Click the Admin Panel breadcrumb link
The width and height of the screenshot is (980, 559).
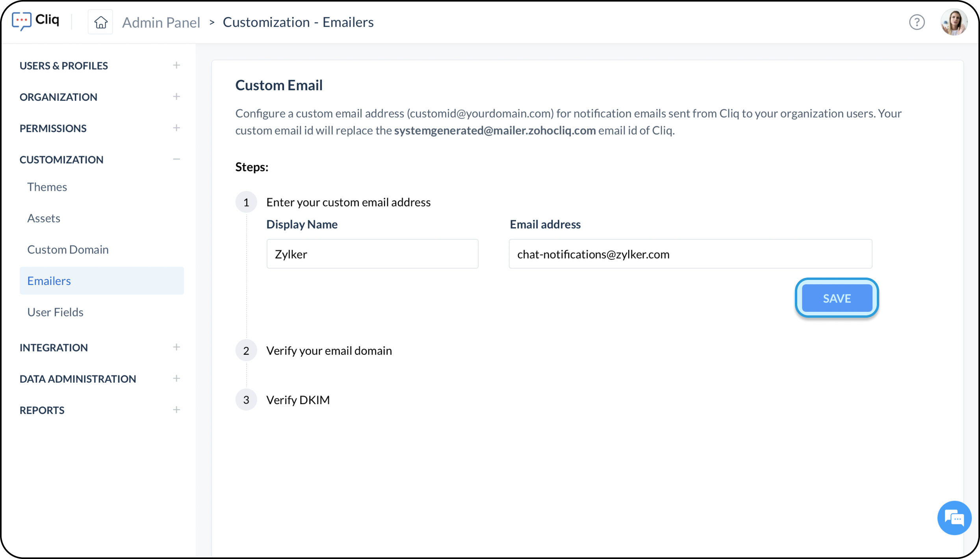tap(161, 22)
